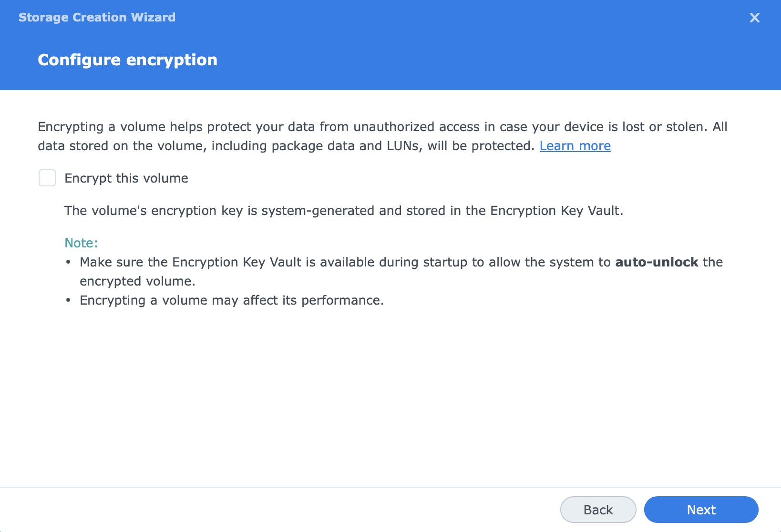Go back to the previous wizard step
Screen dimensions: 781x532
pyautogui.click(x=598, y=509)
